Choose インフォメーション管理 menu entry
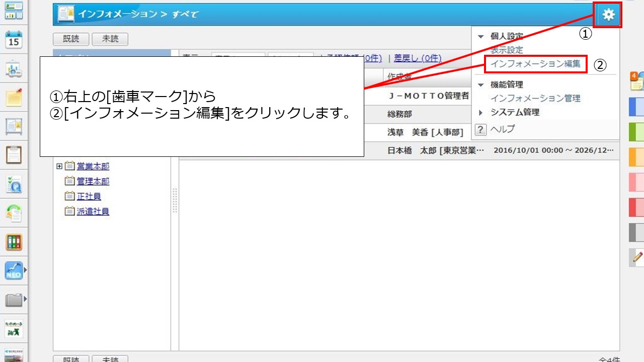 (x=535, y=99)
